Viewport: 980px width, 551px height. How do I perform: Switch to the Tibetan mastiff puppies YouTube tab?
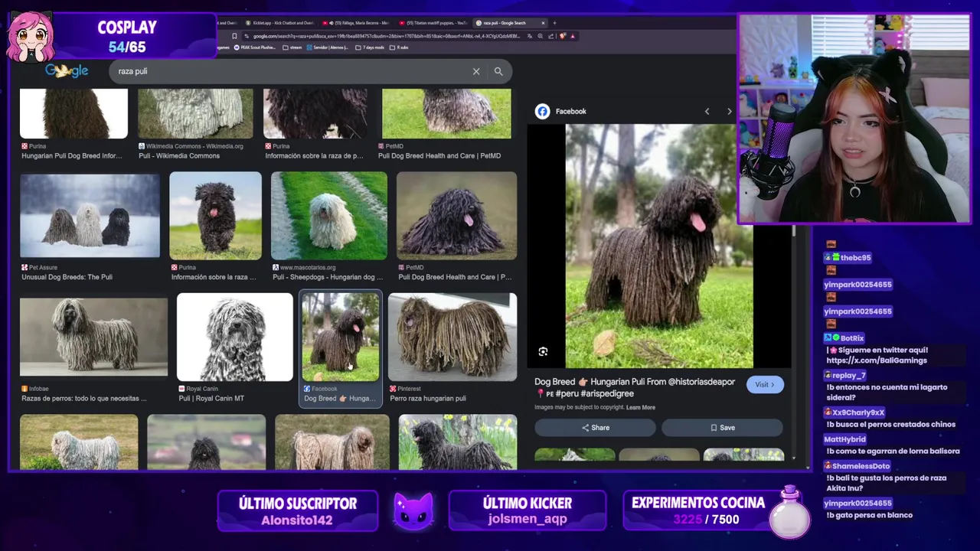[433, 23]
